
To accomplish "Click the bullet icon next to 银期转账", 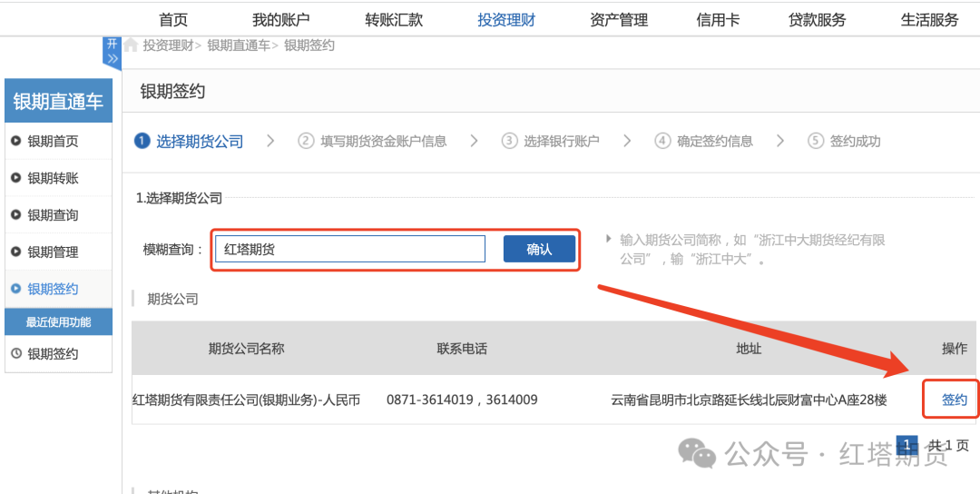I will [x=16, y=178].
